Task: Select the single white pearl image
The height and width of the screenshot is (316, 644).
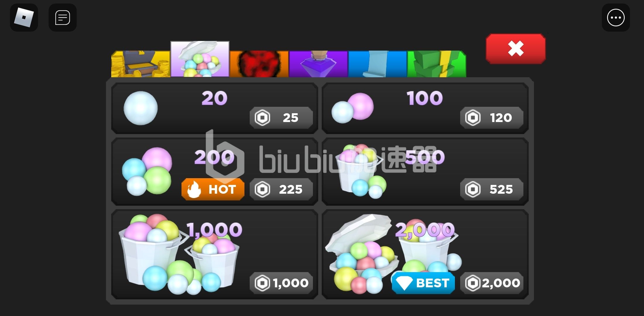Action: (x=141, y=108)
